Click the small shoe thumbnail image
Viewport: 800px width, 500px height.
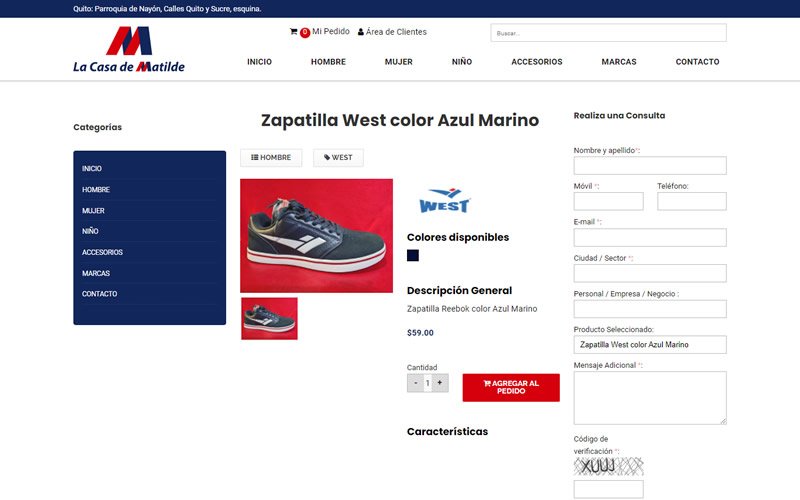(269, 318)
